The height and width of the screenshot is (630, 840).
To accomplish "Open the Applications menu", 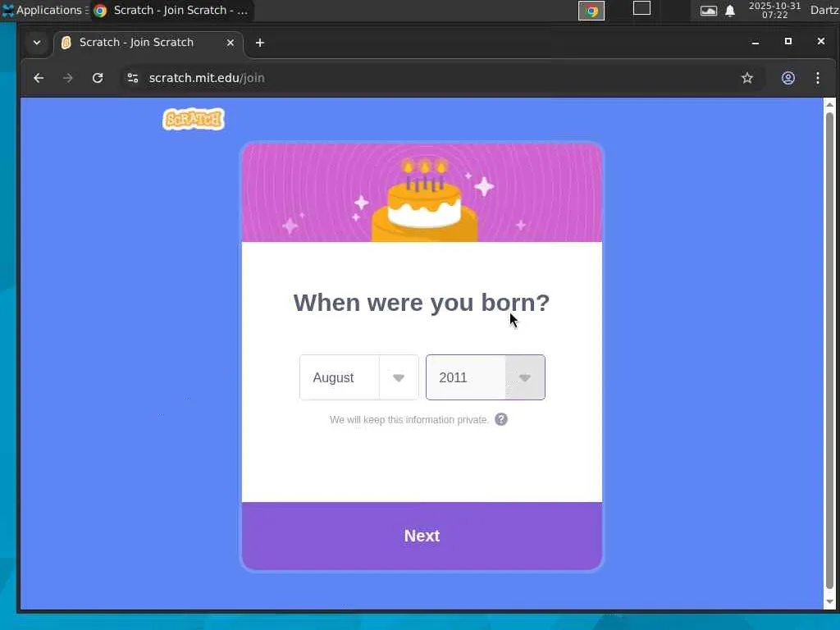I will 44,10.
